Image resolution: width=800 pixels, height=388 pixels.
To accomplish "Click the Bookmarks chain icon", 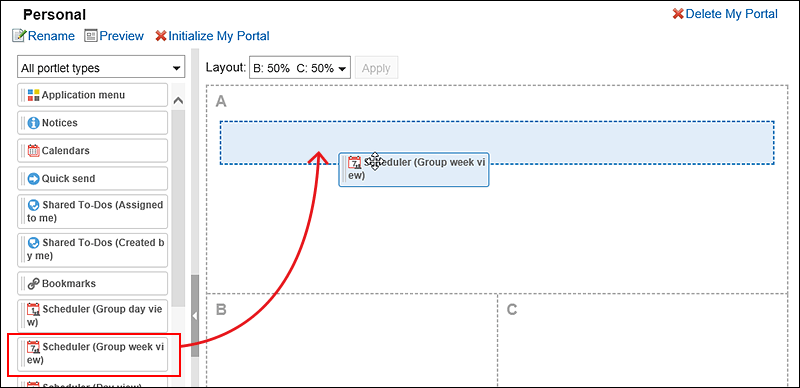I will click(34, 283).
